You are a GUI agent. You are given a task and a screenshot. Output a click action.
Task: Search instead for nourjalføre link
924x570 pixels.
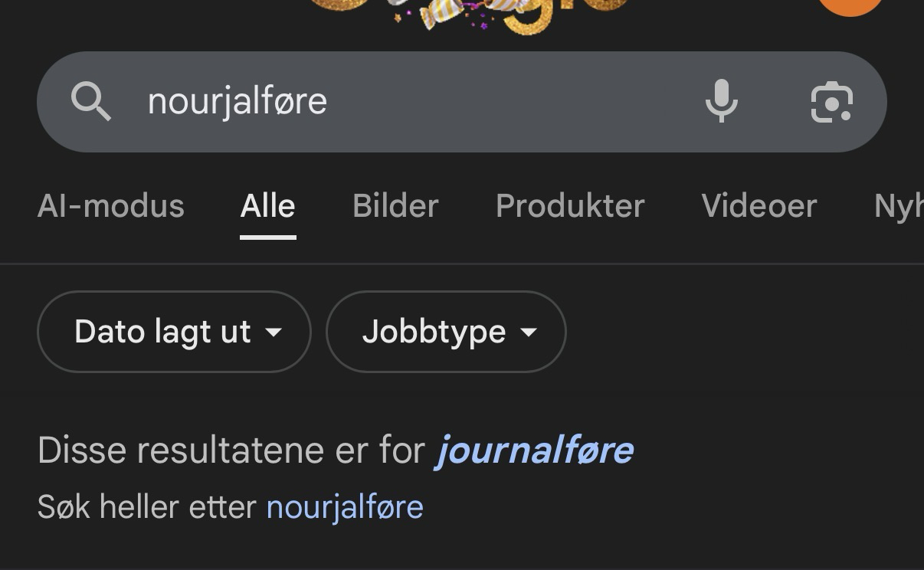(345, 507)
